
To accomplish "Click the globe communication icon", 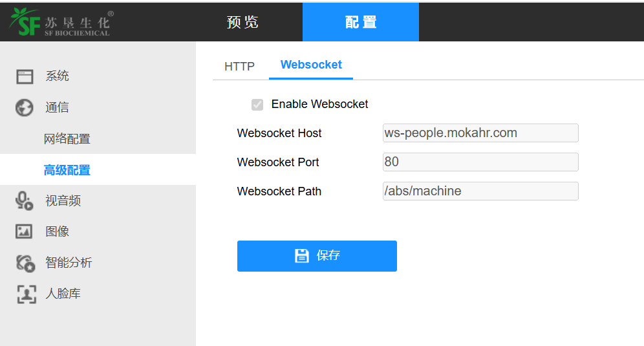I will point(25,107).
